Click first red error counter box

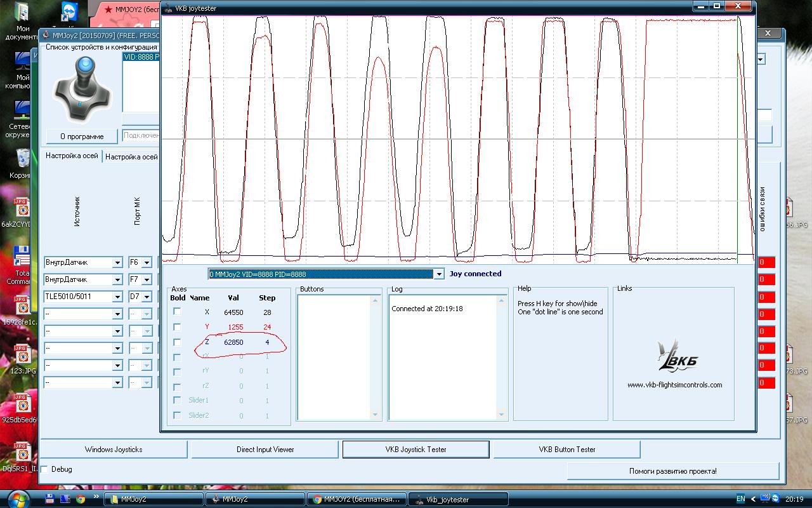(766, 262)
